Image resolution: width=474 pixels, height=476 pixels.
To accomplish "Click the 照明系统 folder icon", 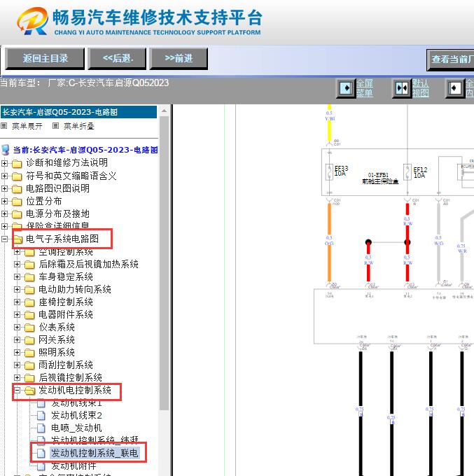I will tap(29, 353).
